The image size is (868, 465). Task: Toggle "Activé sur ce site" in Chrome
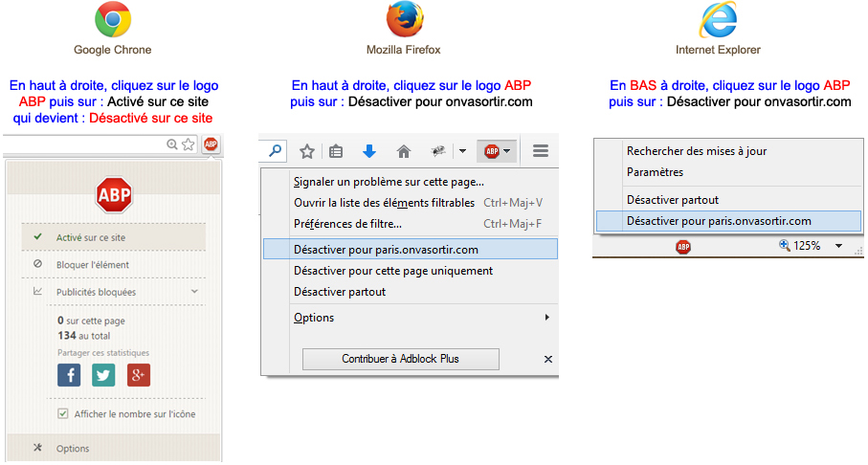[91, 237]
